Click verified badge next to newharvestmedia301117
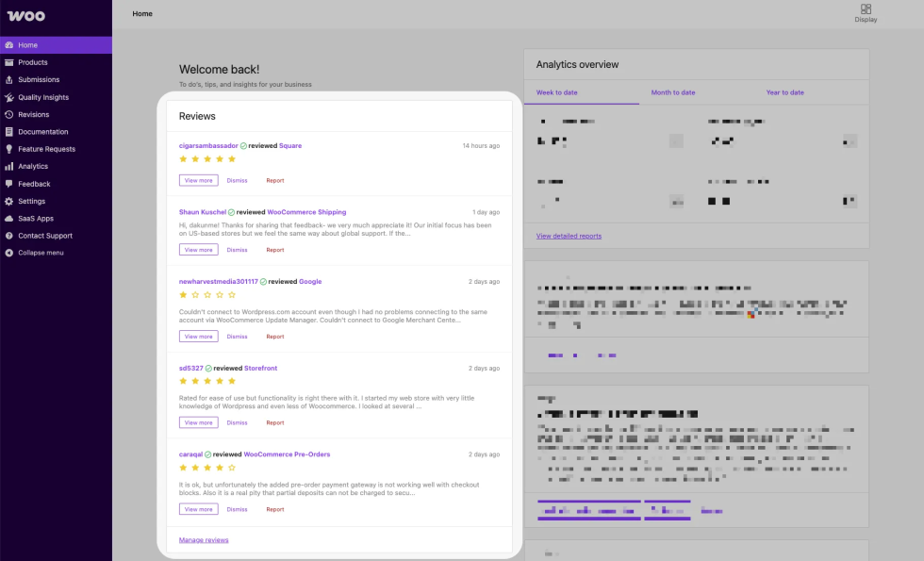This screenshot has width=924, height=561. (x=263, y=282)
